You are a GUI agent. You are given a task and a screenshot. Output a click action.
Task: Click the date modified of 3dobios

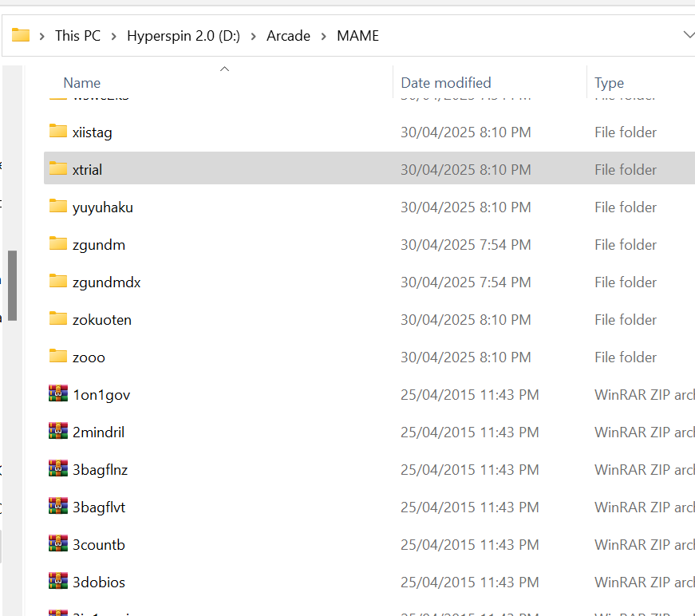pyautogui.click(x=470, y=582)
